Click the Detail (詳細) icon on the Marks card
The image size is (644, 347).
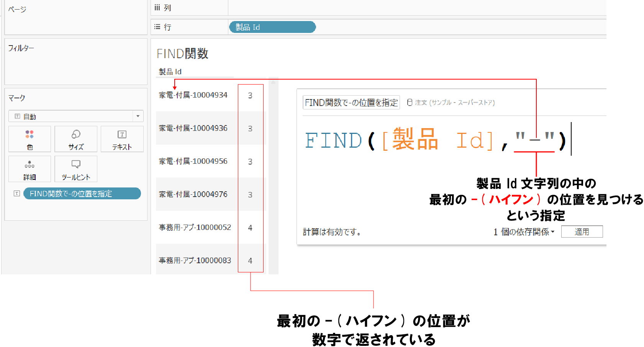[29, 169]
